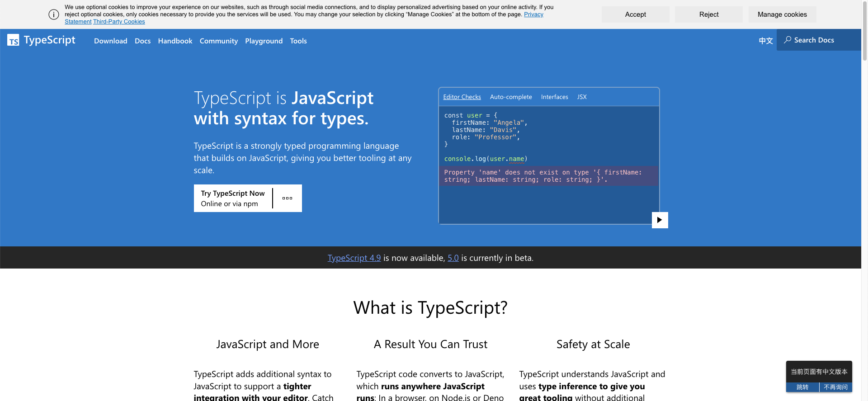Select the Auto-complete tab
Viewport: 868px width, 401px height.
pos(511,97)
